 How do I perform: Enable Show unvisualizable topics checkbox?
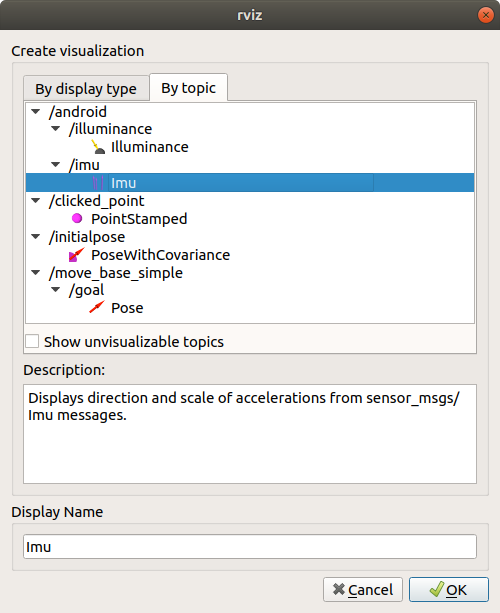click(x=32, y=341)
